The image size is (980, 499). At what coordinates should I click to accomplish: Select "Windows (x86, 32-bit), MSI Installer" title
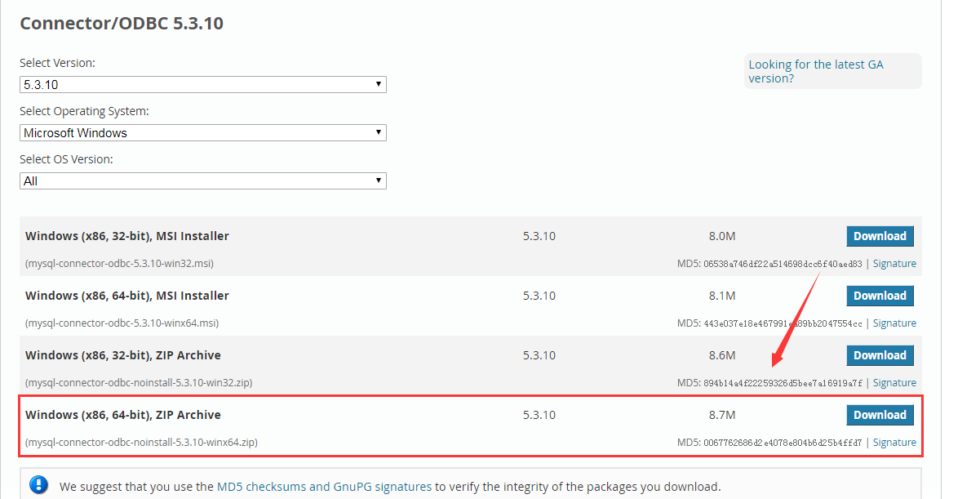[x=127, y=236]
